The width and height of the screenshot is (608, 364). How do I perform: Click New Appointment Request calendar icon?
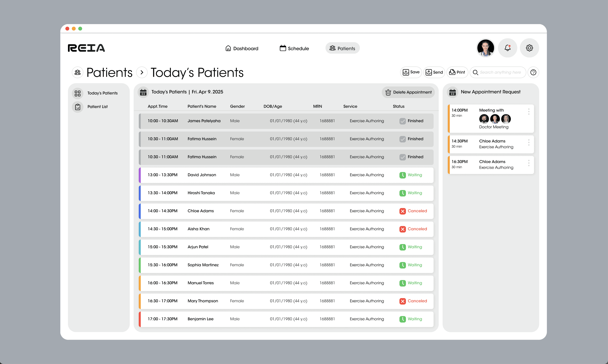[x=452, y=92]
